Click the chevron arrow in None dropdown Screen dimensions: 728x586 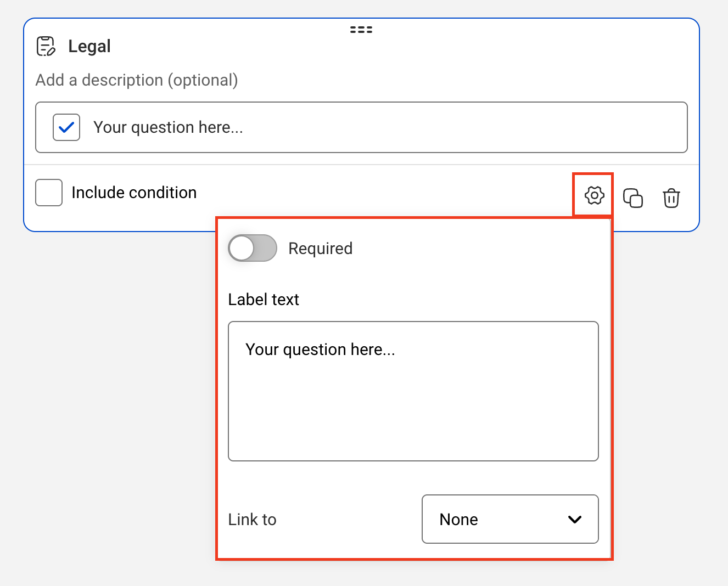575,520
